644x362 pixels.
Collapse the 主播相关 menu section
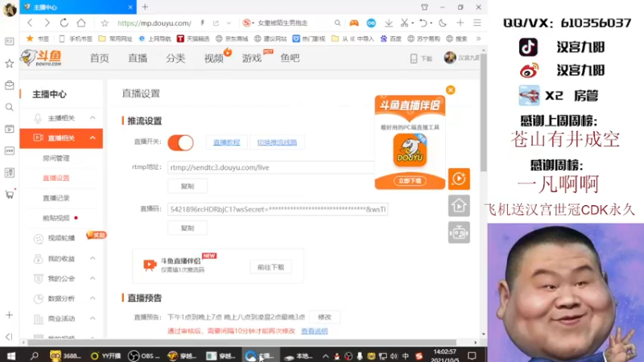[93, 117]
